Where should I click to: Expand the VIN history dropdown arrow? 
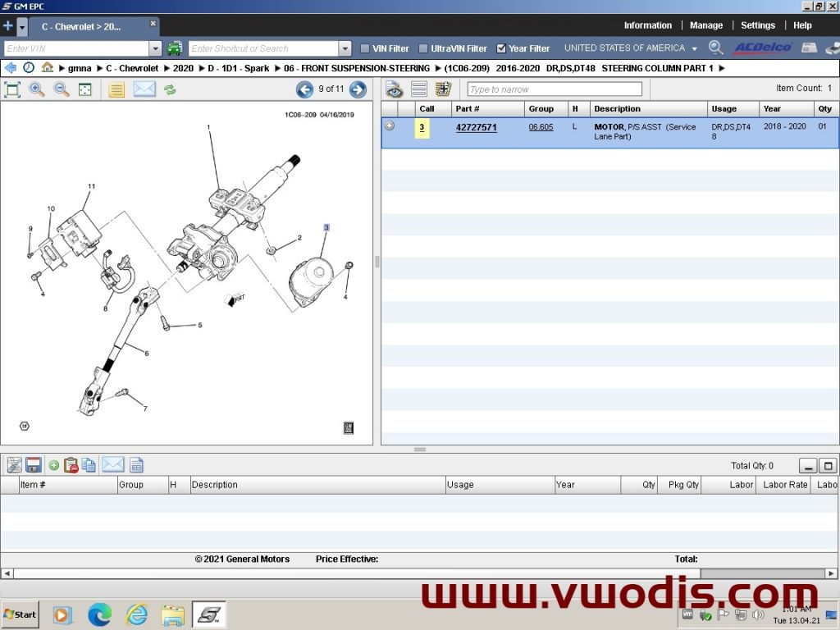pyautogui.click(x=155, y=48)
